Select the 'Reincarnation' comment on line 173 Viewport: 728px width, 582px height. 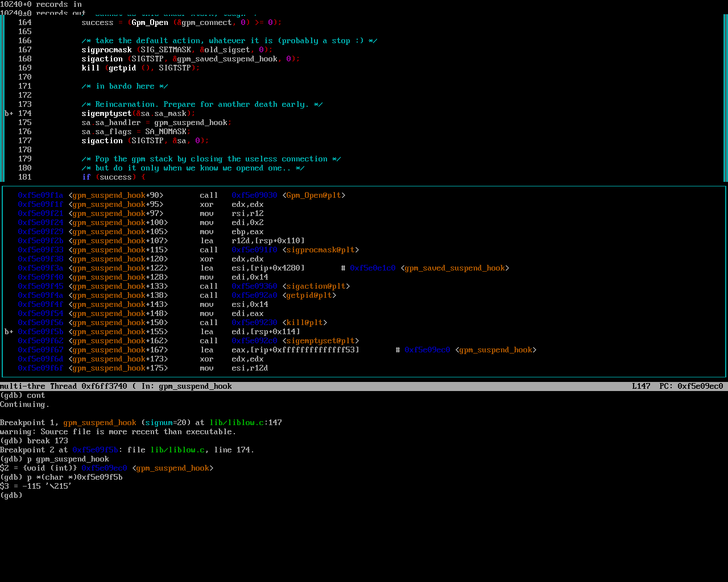[202, 105]
